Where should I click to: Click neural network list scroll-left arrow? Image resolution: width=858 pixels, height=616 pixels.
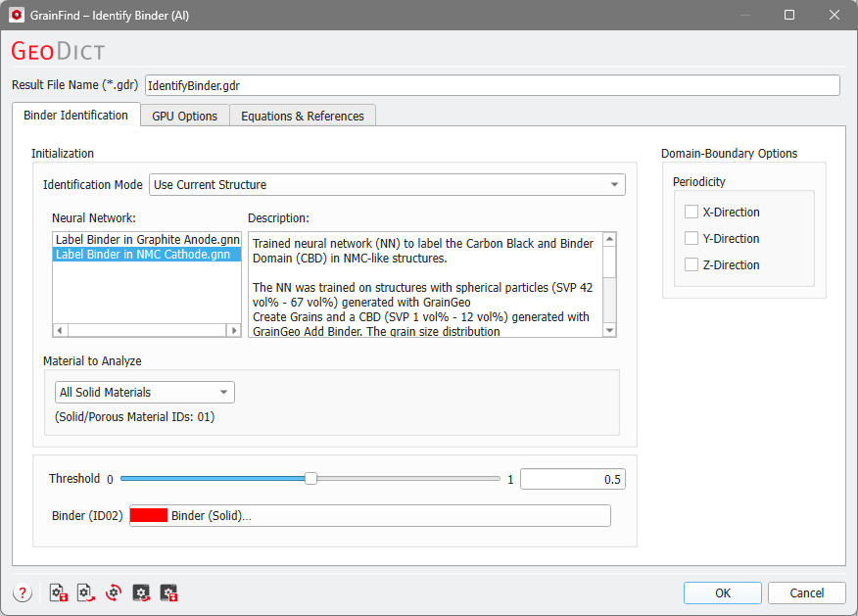[x=60, y=330]
